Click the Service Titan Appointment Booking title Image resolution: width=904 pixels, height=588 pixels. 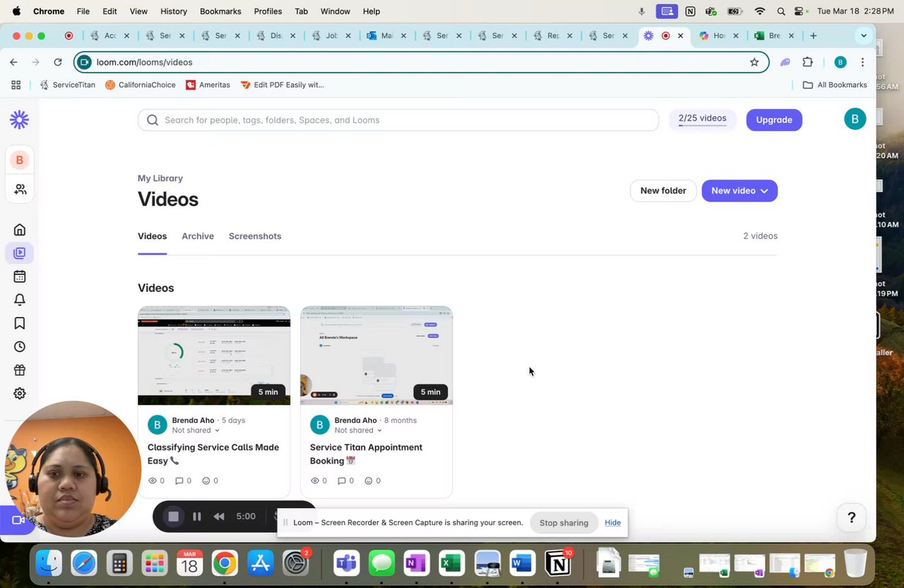click(x=366, y=454)
